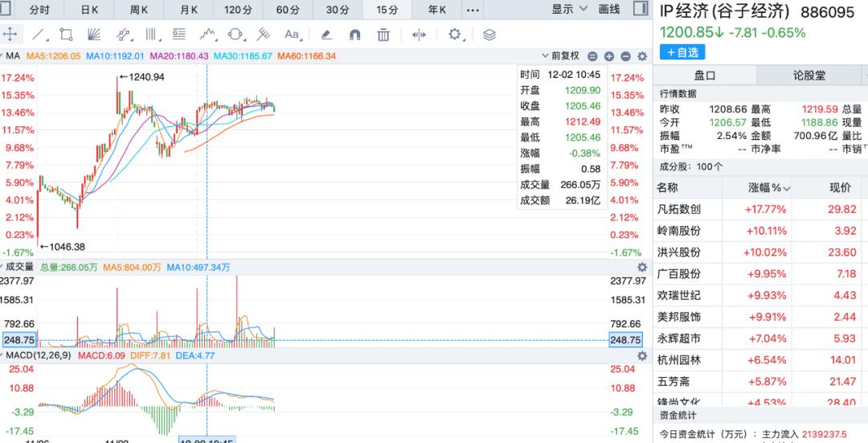Toggle the right side panel layout icon
Image resolution: width=868 pixels, height=443 pixels.
point(641,9)
